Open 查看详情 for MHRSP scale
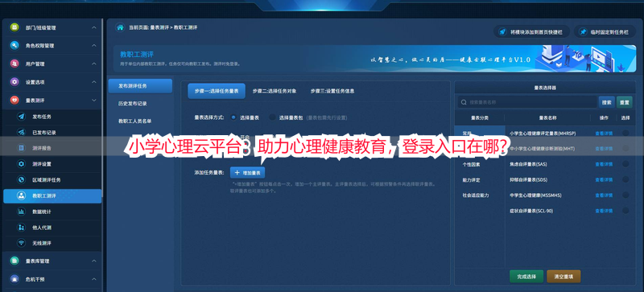The width and height of the screenshot is (644, 292). point(604,133)
